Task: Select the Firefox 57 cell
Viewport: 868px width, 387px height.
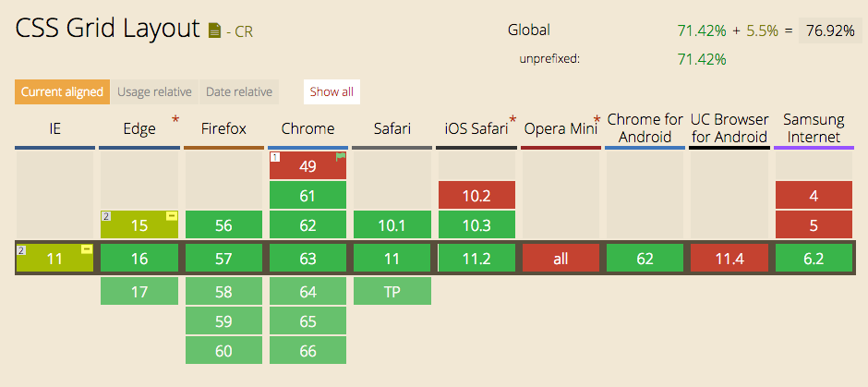Action: pos(223,258)
